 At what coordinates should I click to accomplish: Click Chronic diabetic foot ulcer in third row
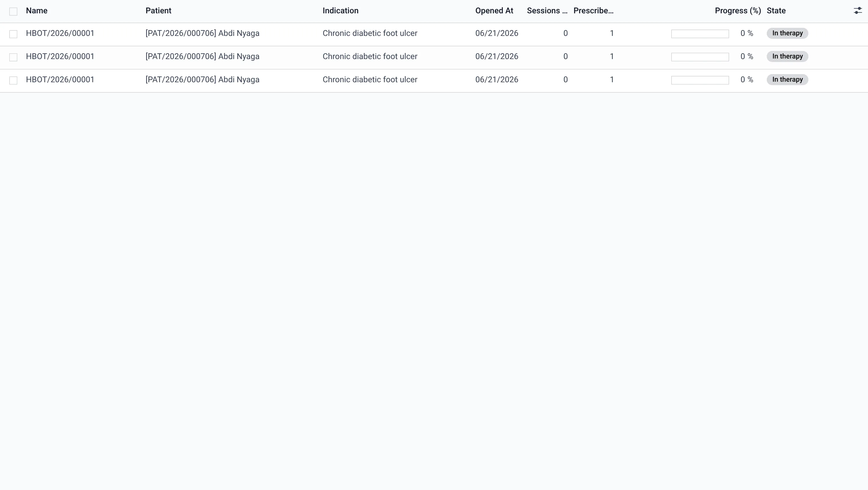point(370,80)
